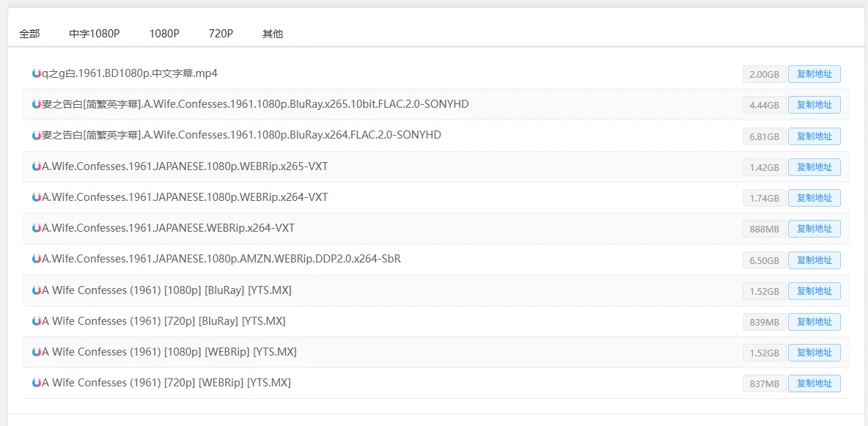This screenshot has width=868, height=426.
Task: Switch to the 其他 tab
Action: [273, 34]
